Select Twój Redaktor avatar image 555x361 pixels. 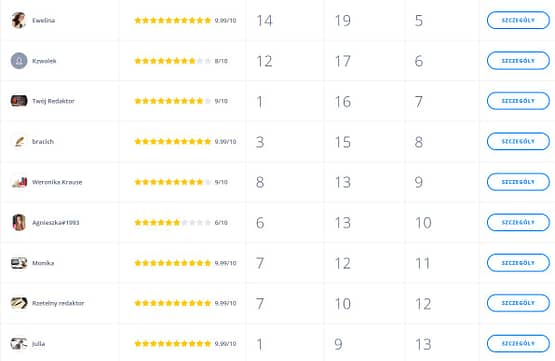coord(19,101)
